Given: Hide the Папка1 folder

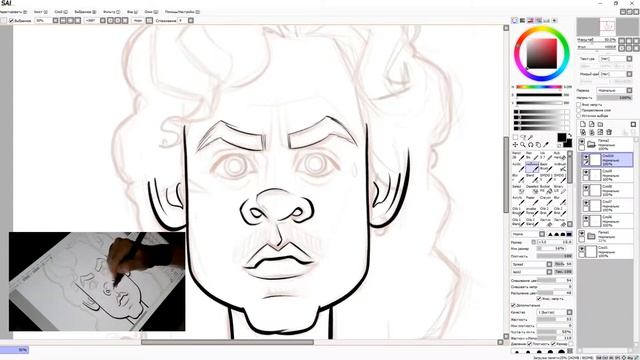Looking at the screenshot, I should (582, 233).
